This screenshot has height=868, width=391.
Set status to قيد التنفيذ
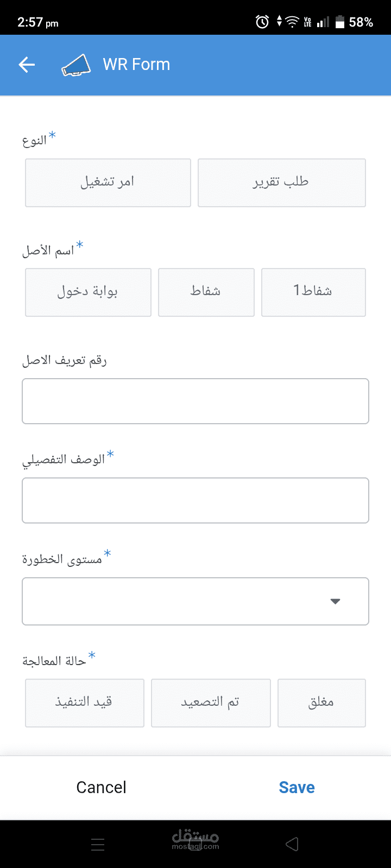pos(85,703)
